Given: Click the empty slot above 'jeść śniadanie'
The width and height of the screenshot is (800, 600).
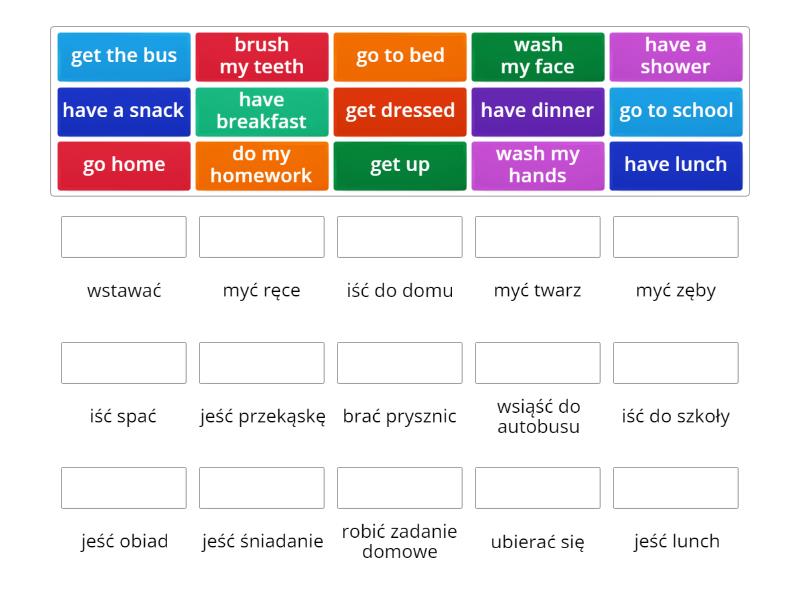Looking at the screenshot, I should [262, 488].
